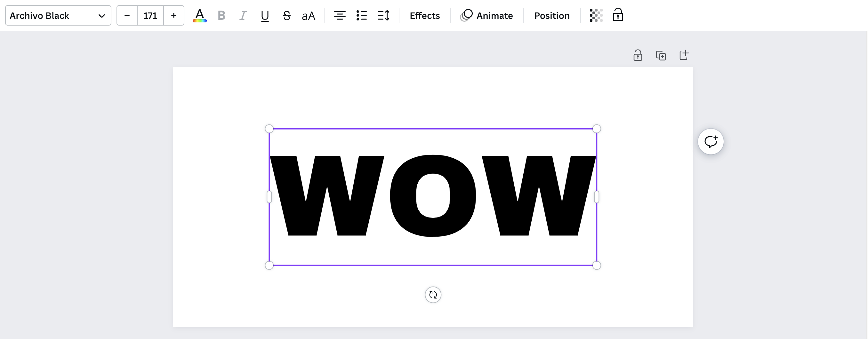Viewport: 868px width, 339px height.
Task: Open the line spacing settings
Action: click(x=383, y=15)
